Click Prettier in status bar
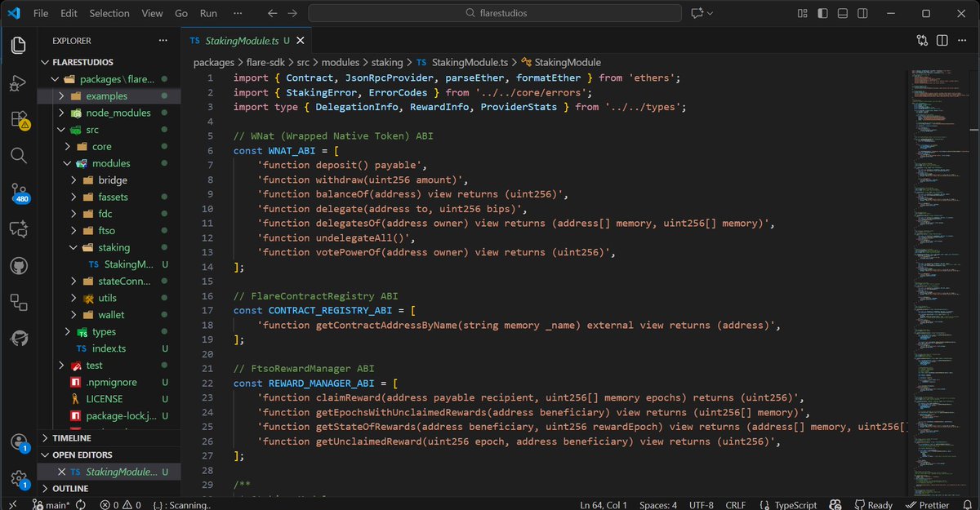This screenshot has width=980, height=510. tap(928, 504)
